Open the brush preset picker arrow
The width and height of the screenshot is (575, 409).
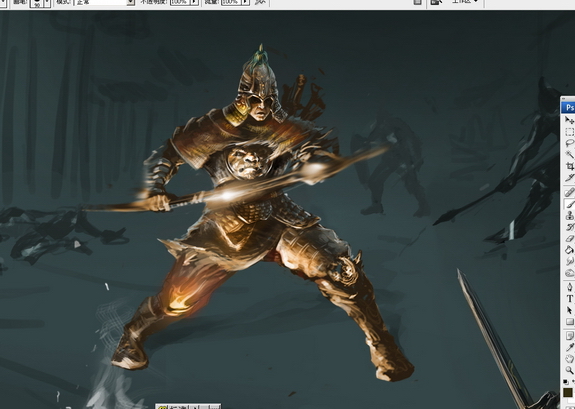47,3
